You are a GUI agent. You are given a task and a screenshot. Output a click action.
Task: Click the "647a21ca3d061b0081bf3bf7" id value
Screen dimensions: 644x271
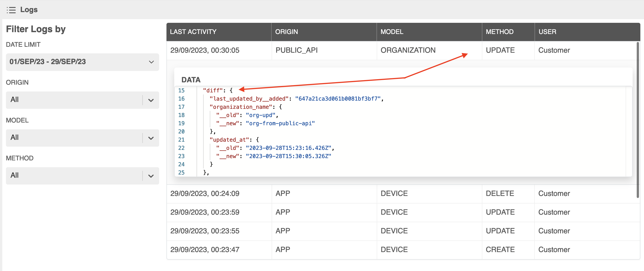tap(338, 99)
